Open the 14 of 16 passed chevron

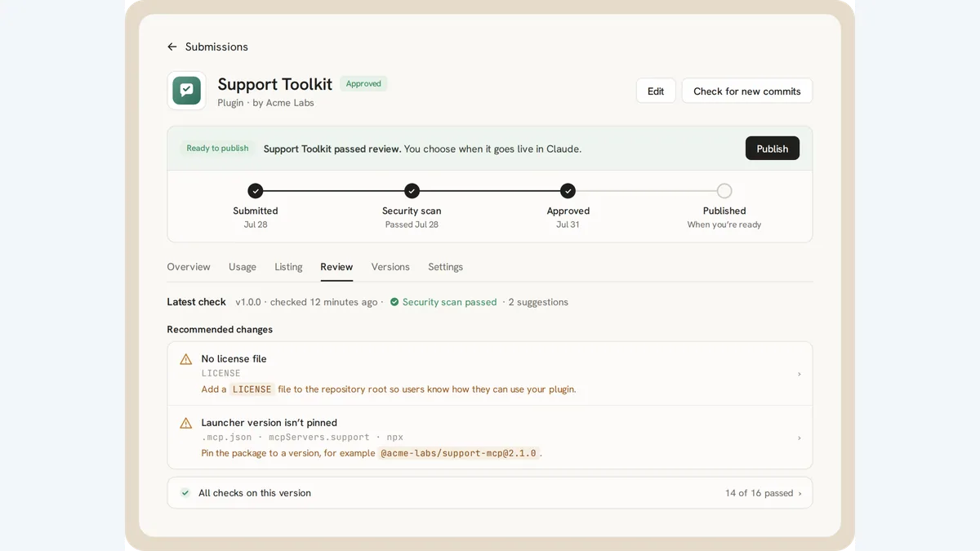[800, 493]
